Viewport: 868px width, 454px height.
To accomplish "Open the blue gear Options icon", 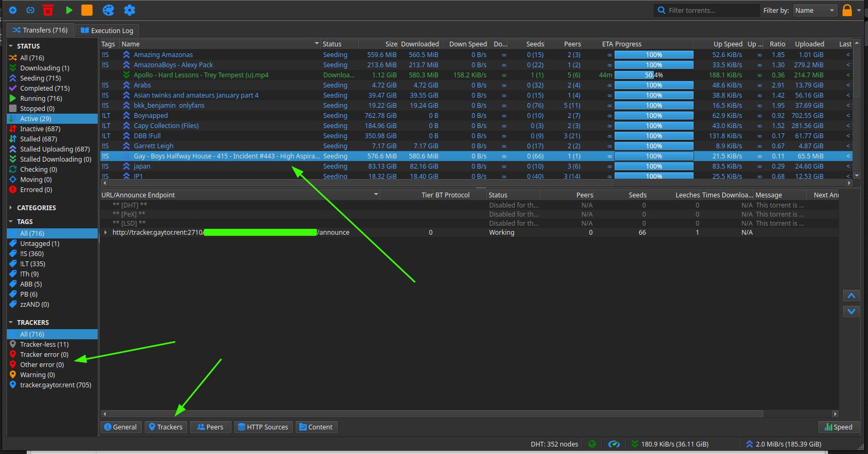I will [130, 10].
